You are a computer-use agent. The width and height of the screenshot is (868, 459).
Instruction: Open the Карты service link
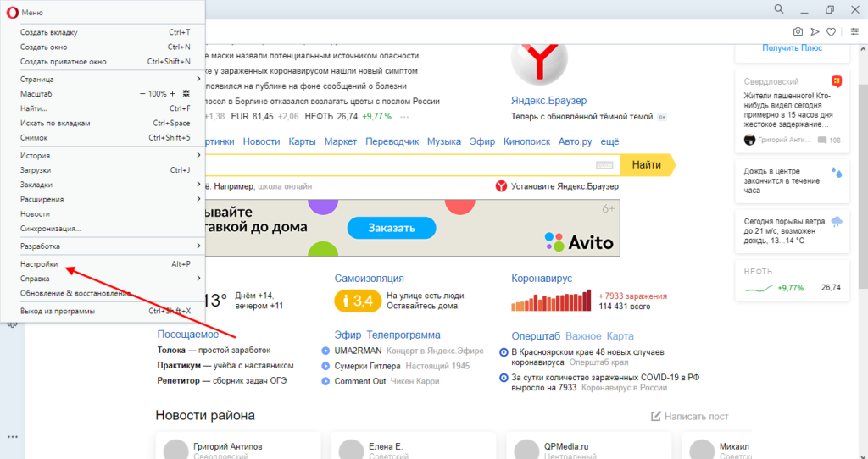click(303, 141)
